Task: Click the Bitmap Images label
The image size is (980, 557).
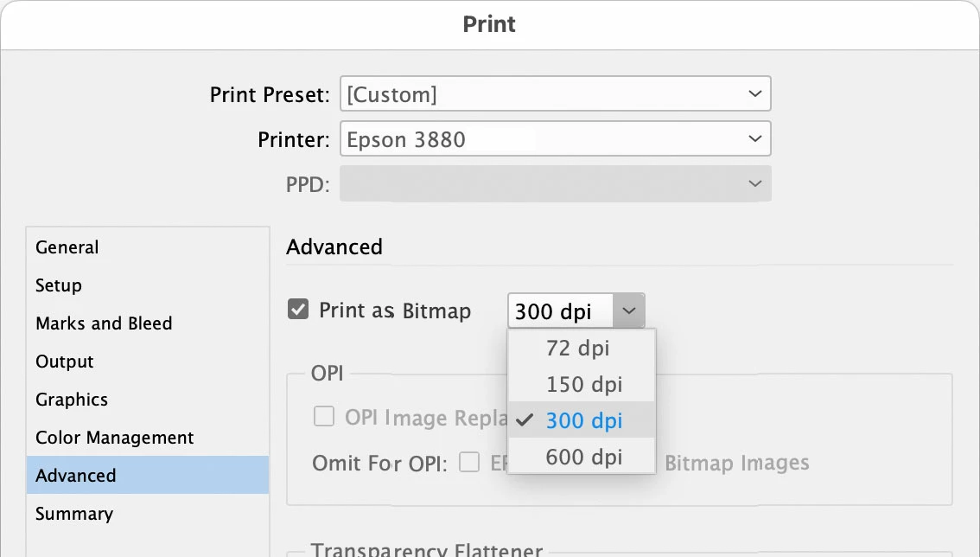Action: tap(737, 463)
